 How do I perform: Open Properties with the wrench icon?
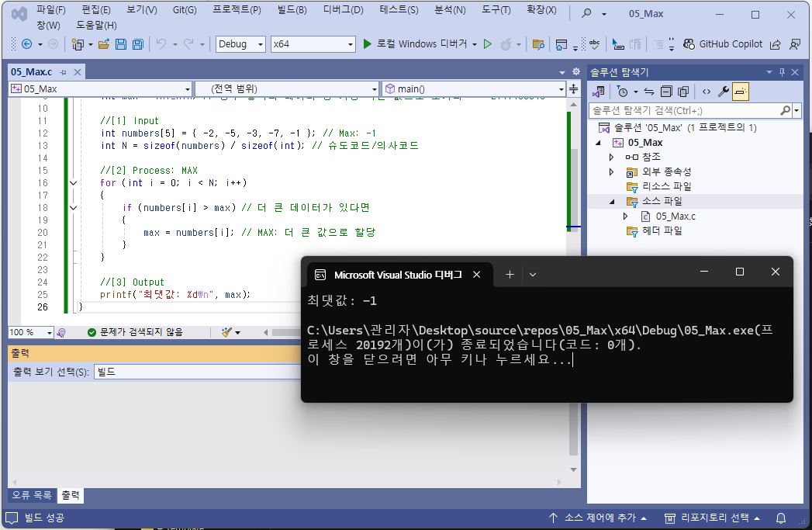(724, 92)
